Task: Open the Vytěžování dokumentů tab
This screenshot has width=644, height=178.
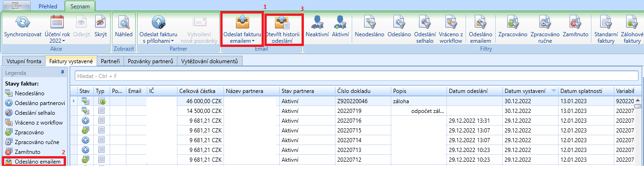Action: pos(210,61)
